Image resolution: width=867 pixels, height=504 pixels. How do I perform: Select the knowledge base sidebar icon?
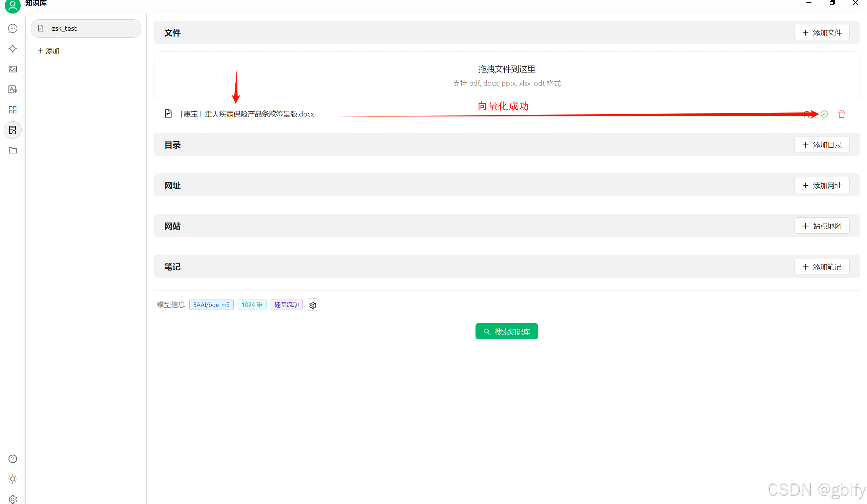[x=13, y=130]
